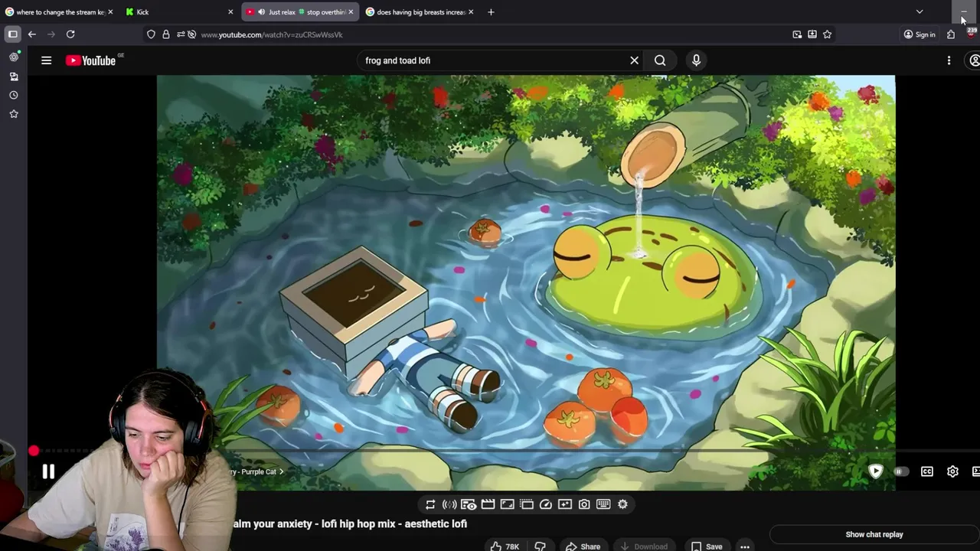
Task: Pause the playing video
Action: (48, 472)
